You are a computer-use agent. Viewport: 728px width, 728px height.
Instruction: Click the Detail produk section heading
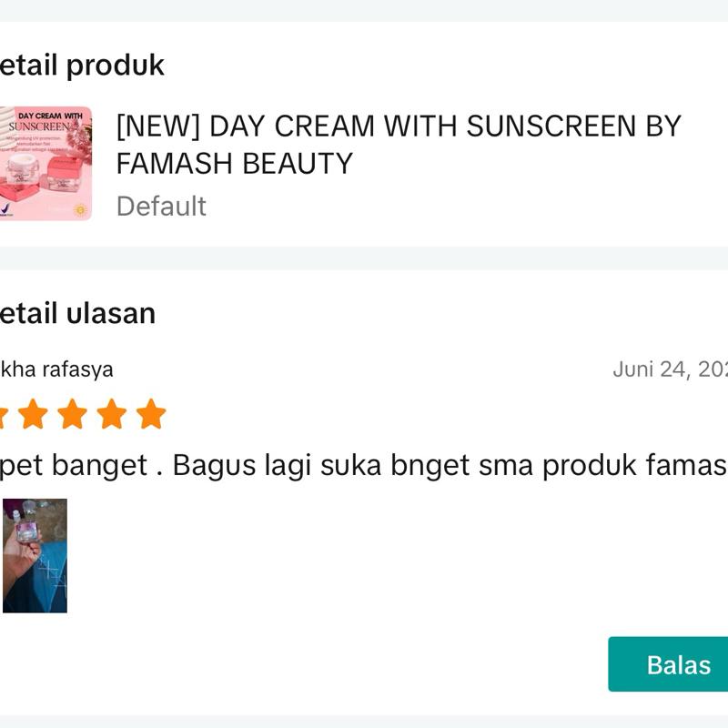coord(82,66)
